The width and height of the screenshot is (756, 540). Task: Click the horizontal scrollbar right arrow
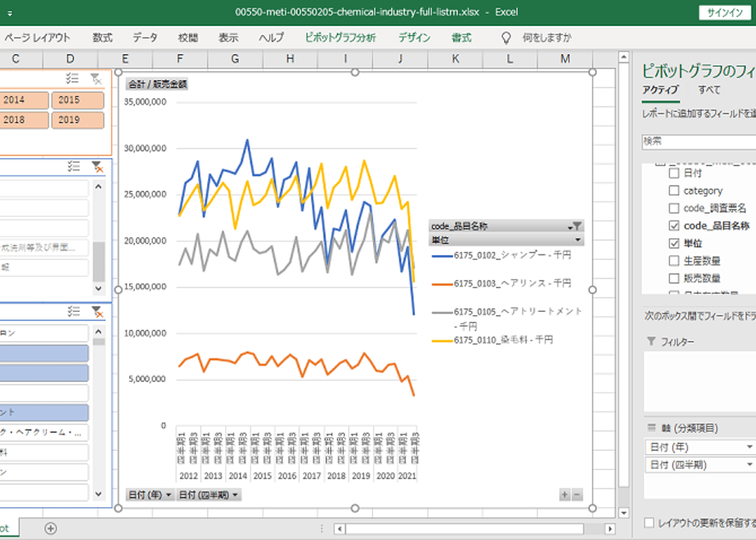pyautogui.click(x=610, y=529)
